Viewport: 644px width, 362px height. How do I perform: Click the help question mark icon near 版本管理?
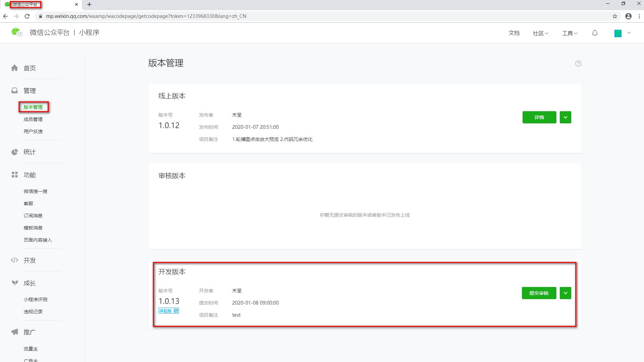click(x=578, y=64)
